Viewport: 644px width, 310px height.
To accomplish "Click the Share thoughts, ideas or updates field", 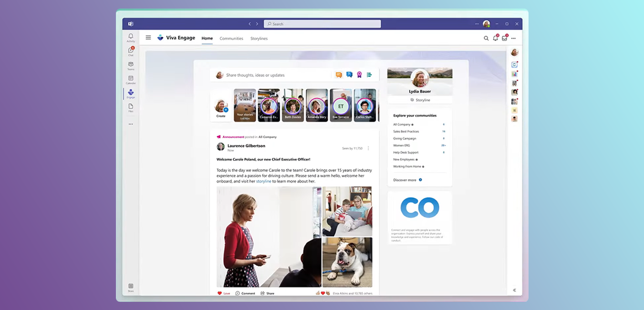I will point(275,75).
